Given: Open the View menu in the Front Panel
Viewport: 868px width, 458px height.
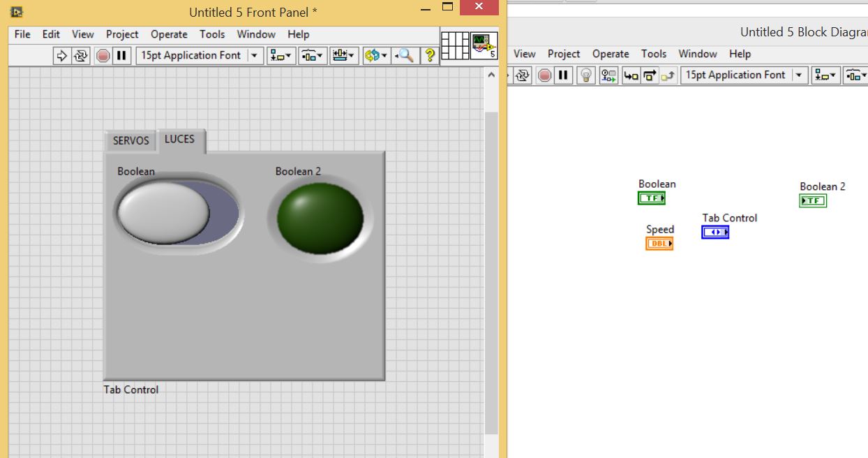Looking at the screenshot, I should click(x=82, y=34).
